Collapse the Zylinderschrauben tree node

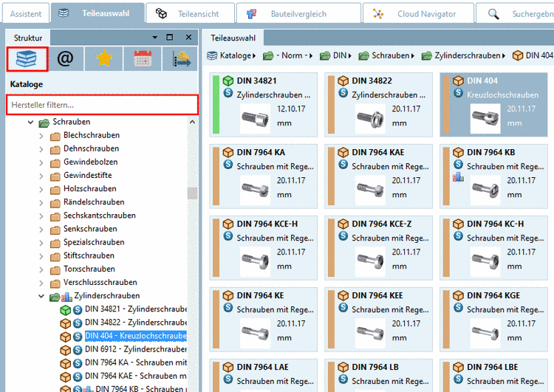[41, 296]
